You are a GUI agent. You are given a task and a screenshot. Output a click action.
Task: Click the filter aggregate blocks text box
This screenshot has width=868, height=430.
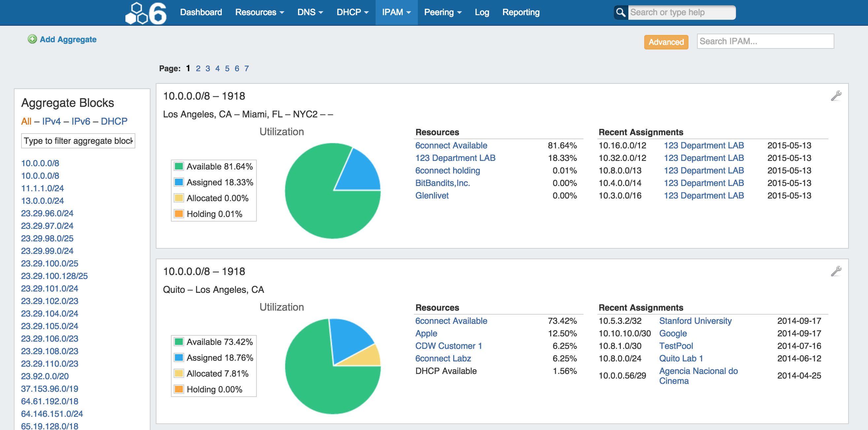[x=78, y=141]
